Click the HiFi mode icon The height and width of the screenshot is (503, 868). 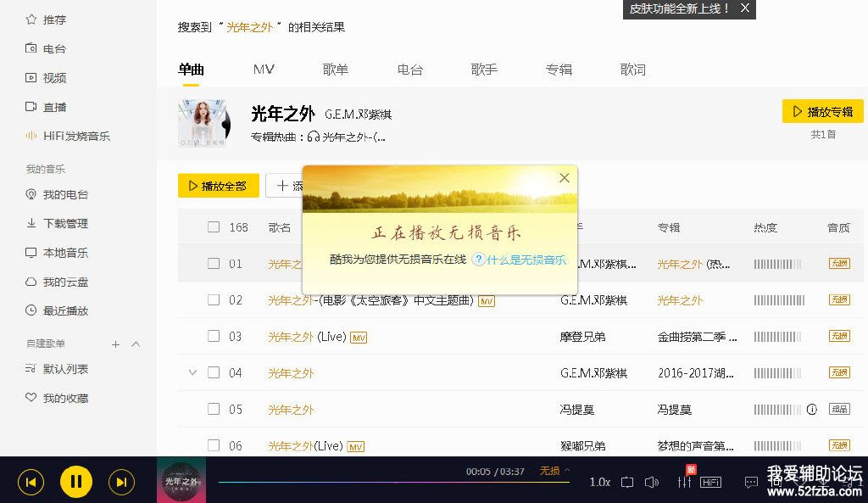(x=710, y=483)
